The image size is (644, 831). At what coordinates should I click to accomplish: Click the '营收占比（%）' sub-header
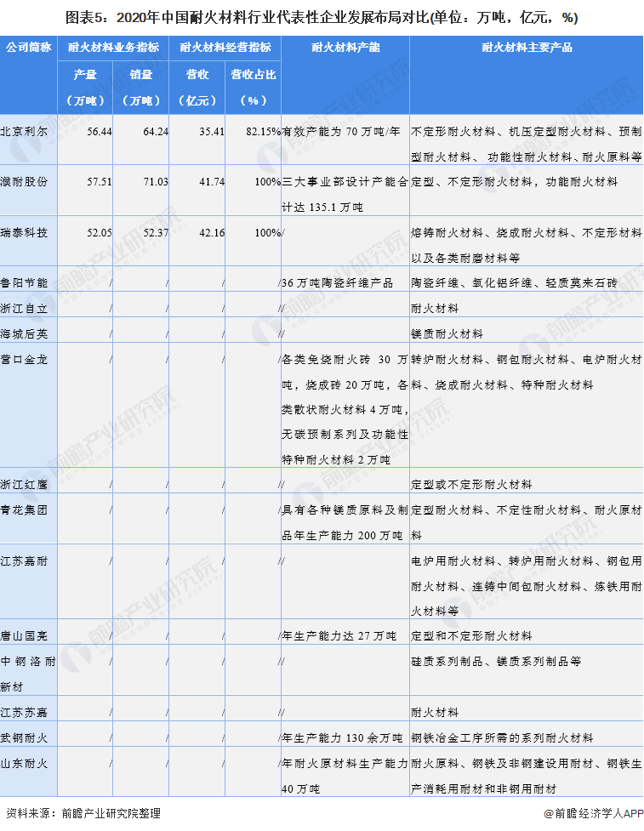[x=254, y=88]
